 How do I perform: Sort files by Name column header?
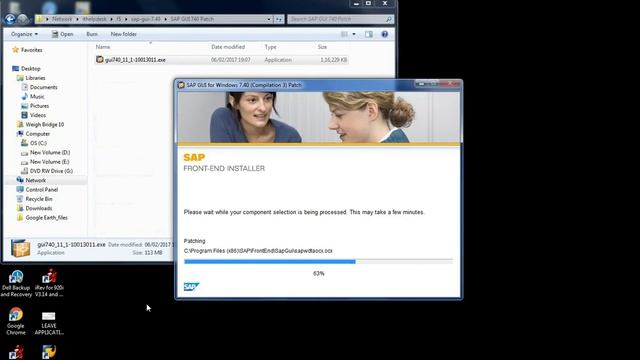point(103,47)
